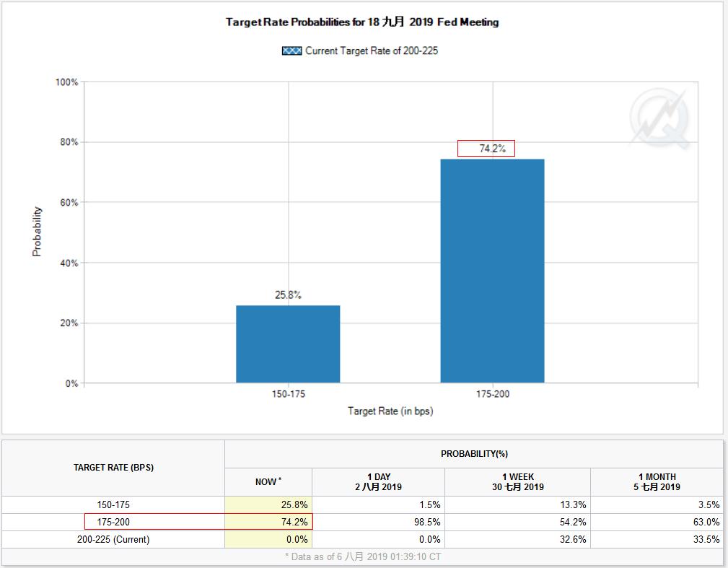Click the 60% tick label on the y-axis
Image resolution: width=728 pixels, height=568 pixels.
pyautogui.click(x=69, y=203)
